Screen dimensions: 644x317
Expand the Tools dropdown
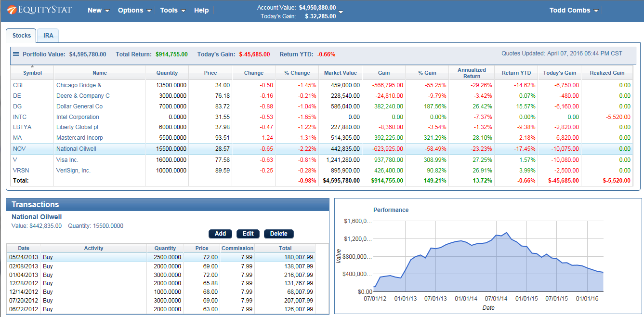(x=172, y=10)
